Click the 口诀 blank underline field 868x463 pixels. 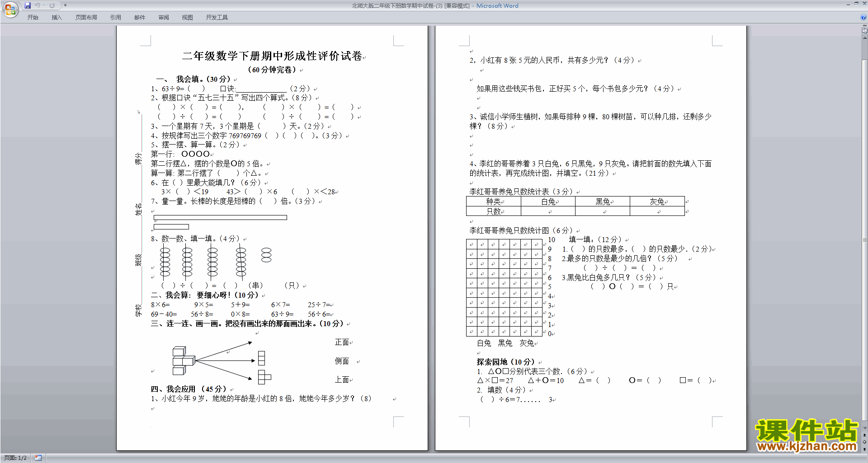[x=261, y=89]
